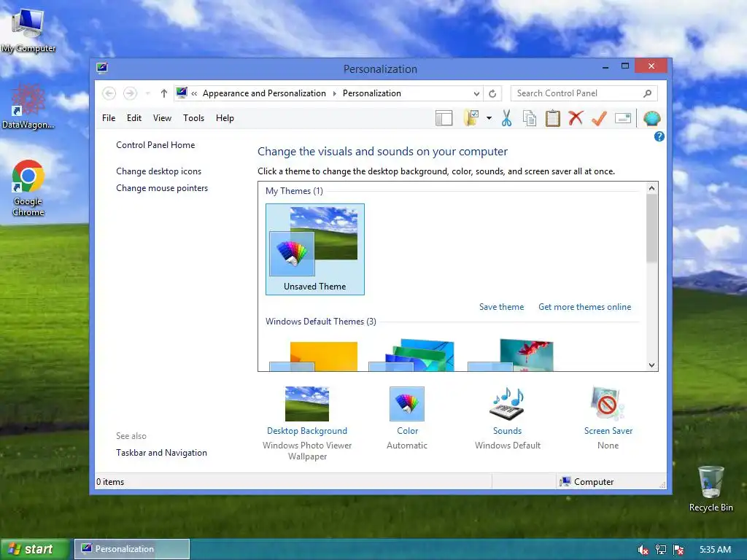Click the My Themes (1) heading
Image resolution: width=747 pixels, height=560 pixels.
294,191
